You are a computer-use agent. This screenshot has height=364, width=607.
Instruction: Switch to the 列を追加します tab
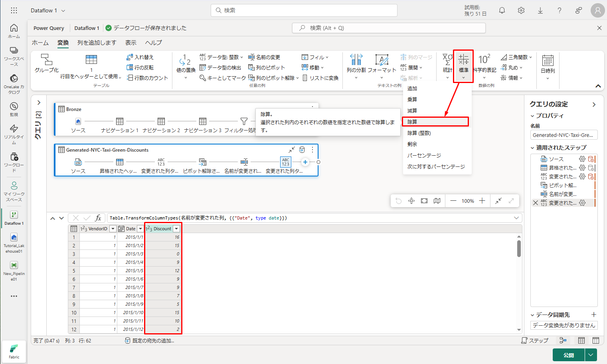point(97,43)
